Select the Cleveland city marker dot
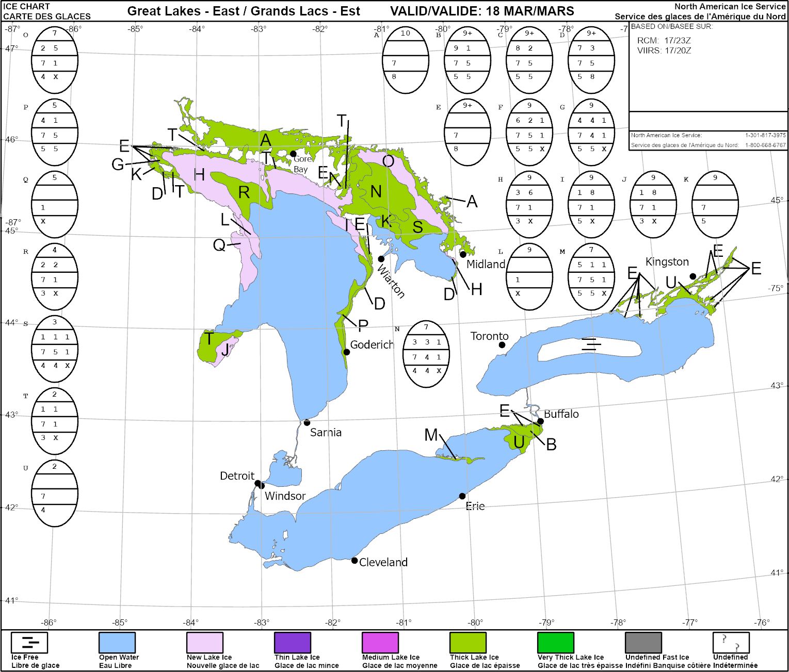The width and height of the screenshot is (789, 672). pyautogui.click(x=355, y=561)
